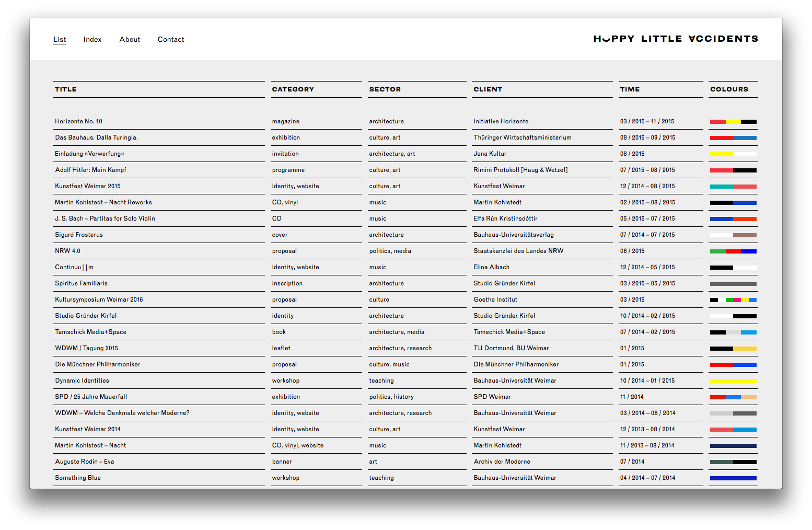Click Kunstfest Weimar 2015 teal-coral colour bar
812x530 pixels.
point(733,187)
